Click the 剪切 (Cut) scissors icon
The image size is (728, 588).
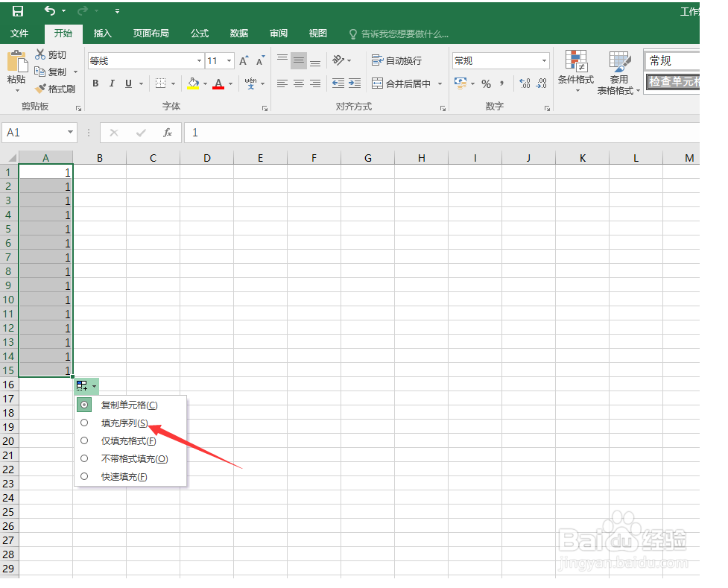[x=41, y=54]
